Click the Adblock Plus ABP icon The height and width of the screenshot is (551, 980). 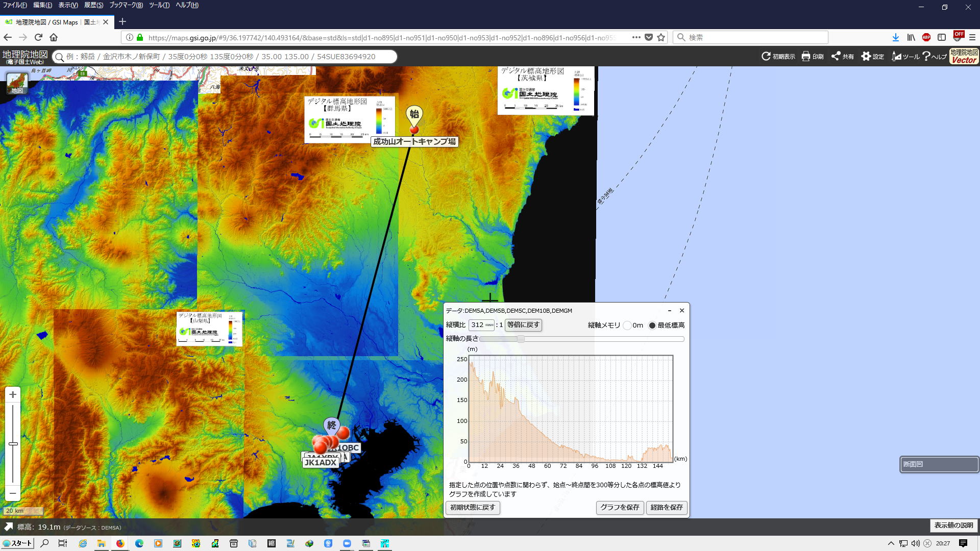point(926,37)
